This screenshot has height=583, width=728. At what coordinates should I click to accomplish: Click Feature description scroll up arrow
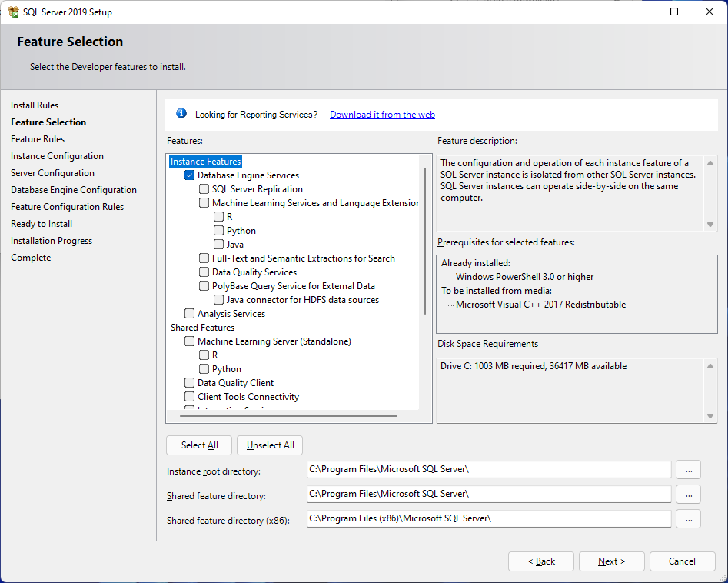click(710, 163)
